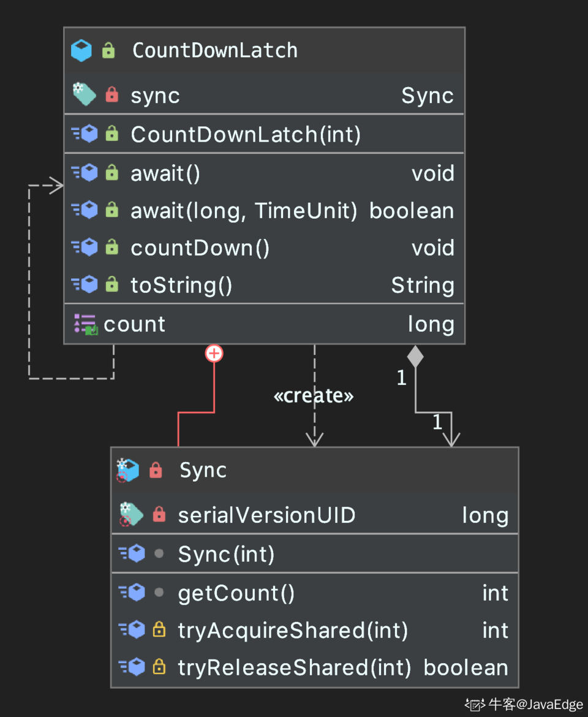The width and height of the screenshot is (588, 717).
Task: Click the CountDownLatch class icon in header
Action: 81,50
